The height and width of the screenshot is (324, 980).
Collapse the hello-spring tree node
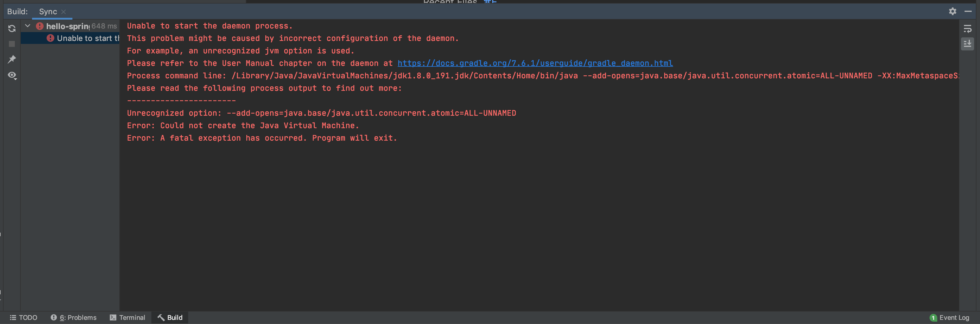[x=27, y=26]
